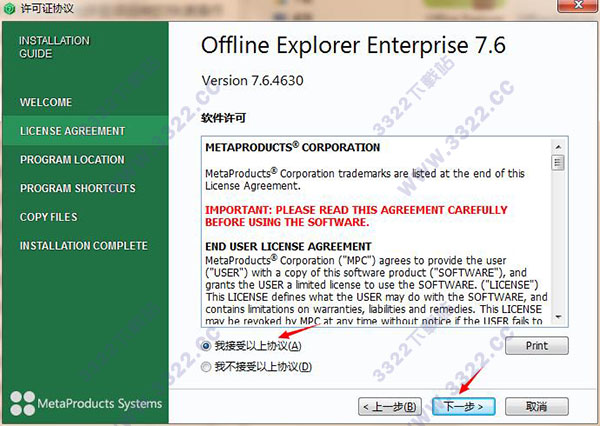Select the PROGRAM LOCATION step
This screenshot has height=426, width=600.
point(72,160)
